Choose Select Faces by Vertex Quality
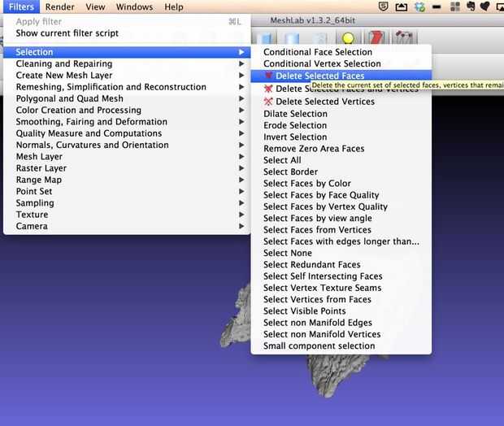 tap(341, 206)
